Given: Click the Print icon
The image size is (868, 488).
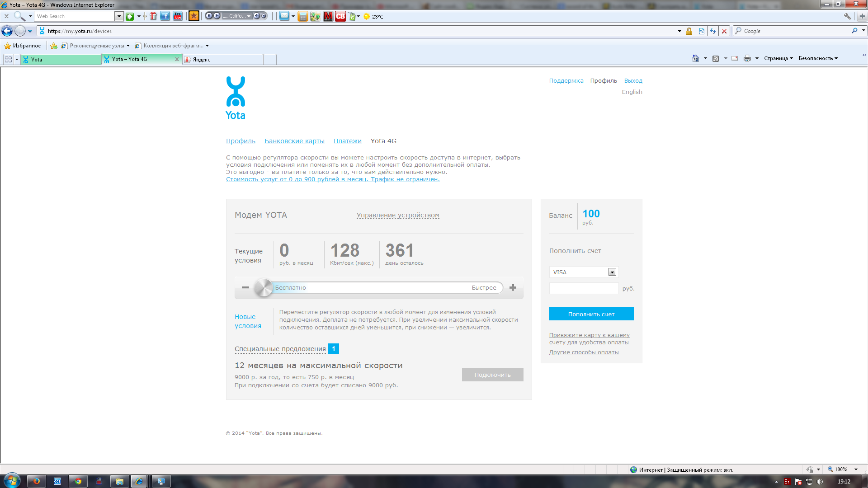Looking at the screenshot, I should tap(747, 58).
